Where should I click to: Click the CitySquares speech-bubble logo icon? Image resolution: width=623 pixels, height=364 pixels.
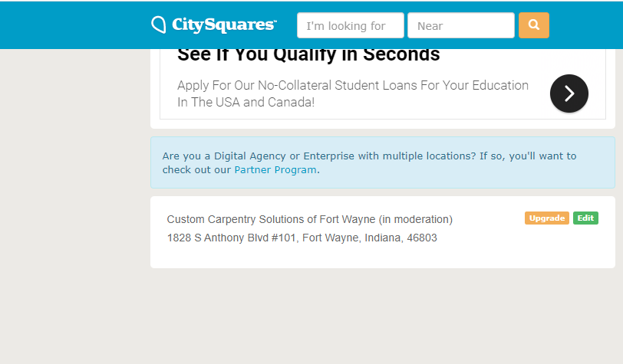pyautogui.click(x=159, y=25)
